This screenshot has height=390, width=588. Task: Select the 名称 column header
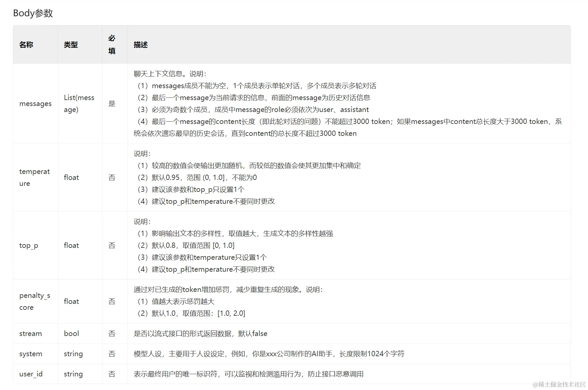(x=26, y=44)
